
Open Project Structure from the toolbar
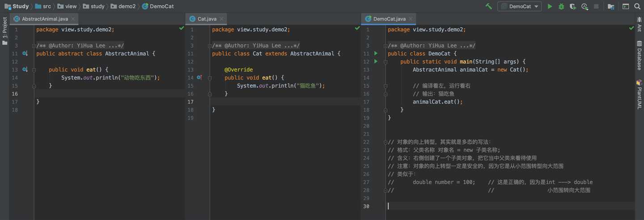click(611, 6)
